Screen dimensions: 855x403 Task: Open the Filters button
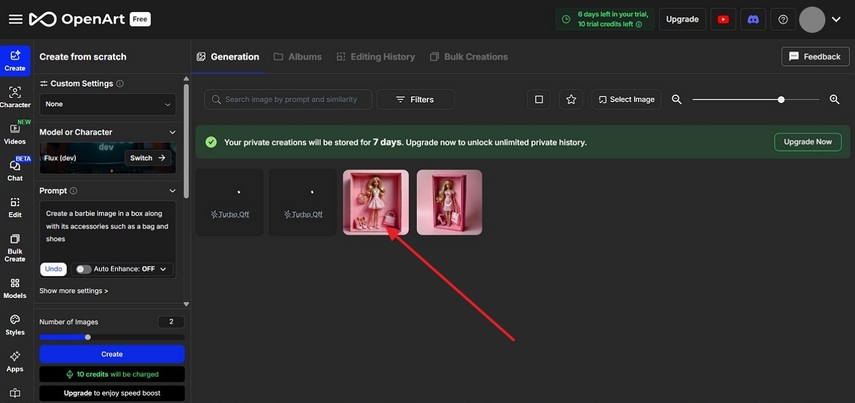(416, 99)
